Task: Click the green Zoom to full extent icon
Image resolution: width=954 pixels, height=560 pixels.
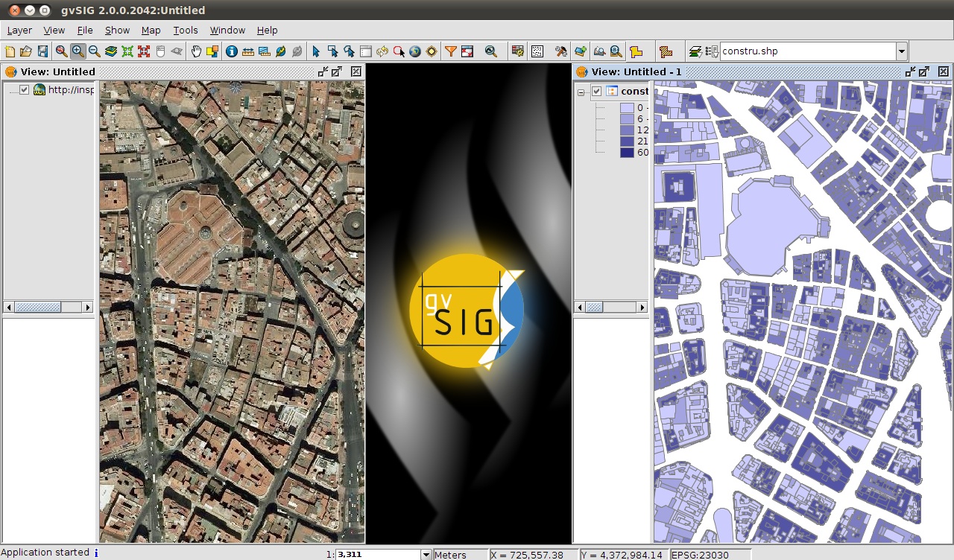Action: pos(127,51)
